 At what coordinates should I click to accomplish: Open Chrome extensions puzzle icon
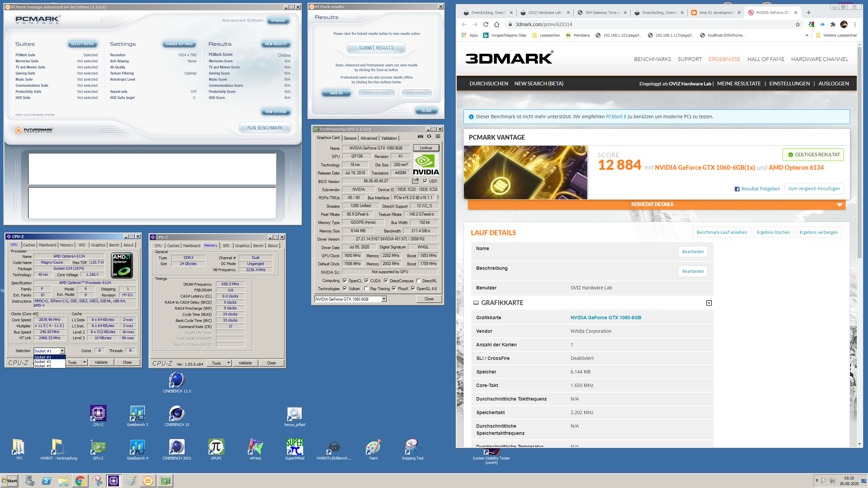point(833,24)
